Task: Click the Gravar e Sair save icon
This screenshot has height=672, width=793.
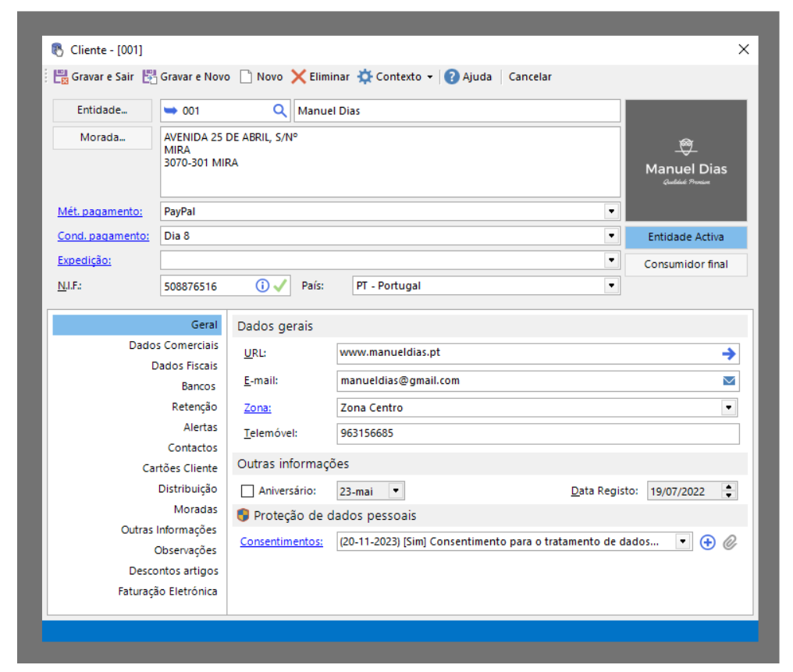Action: click(61, 76)
